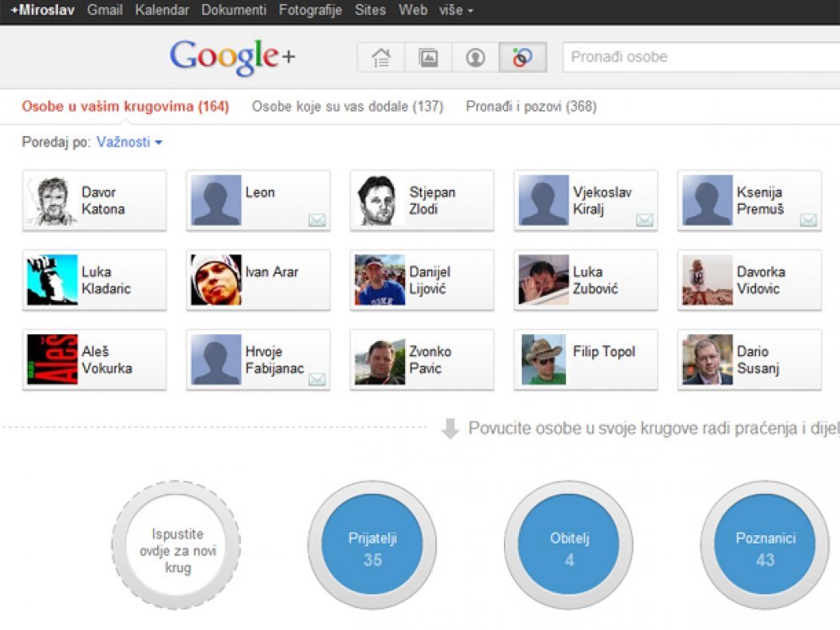Select the 'Luka Zubović' name text
Viewport: 840px width, 630px height.
[x=596, y=281]
